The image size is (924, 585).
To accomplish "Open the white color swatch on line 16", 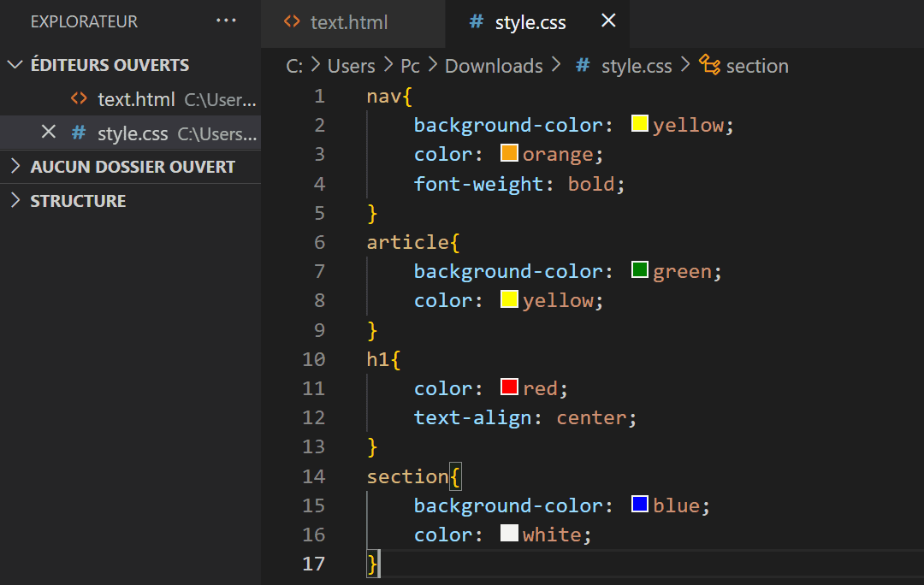I will coord(509,533).
